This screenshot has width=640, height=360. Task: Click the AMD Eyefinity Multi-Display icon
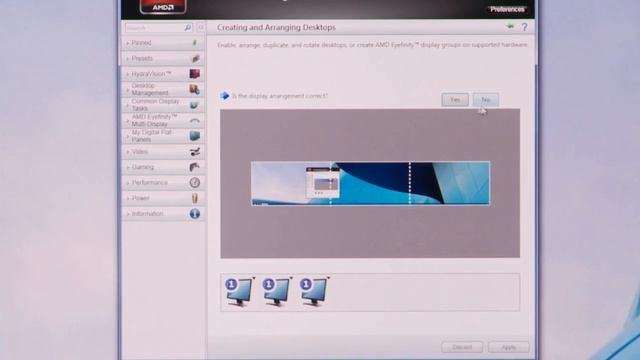click(195, 121)
